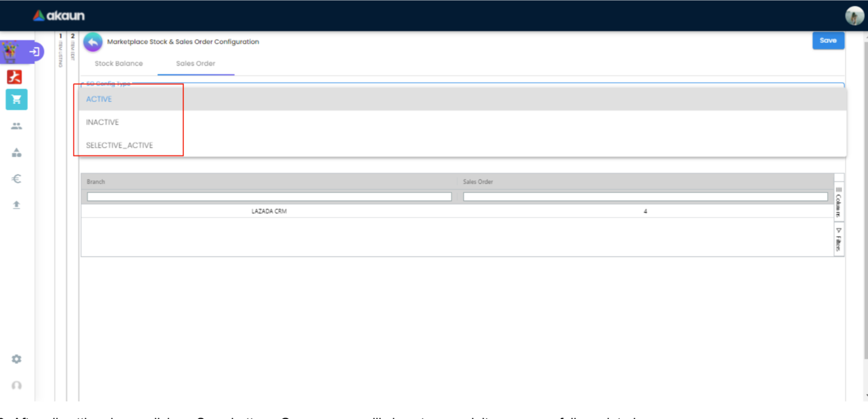The height and width of the screenshot is (419, 868).
Task: Switch to the Stock Balance tab
Action: [119, 64]
